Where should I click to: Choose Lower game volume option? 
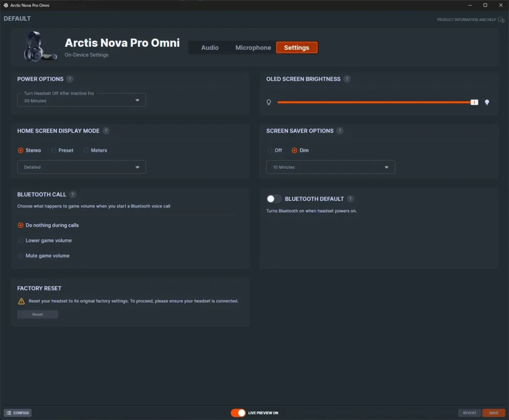click(x=20, y=241)
